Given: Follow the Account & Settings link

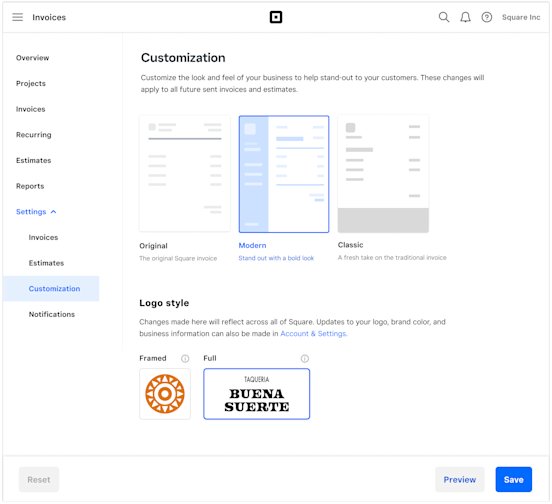Looking at the screenshot, I should coord(314,334).
